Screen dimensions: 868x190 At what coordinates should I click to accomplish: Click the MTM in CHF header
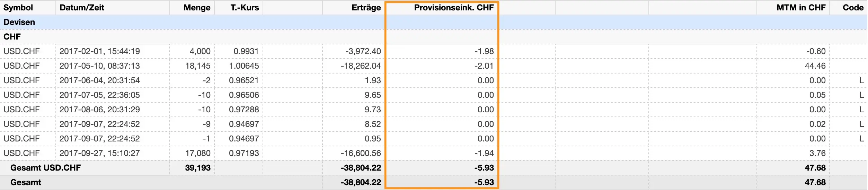(801, 8)
